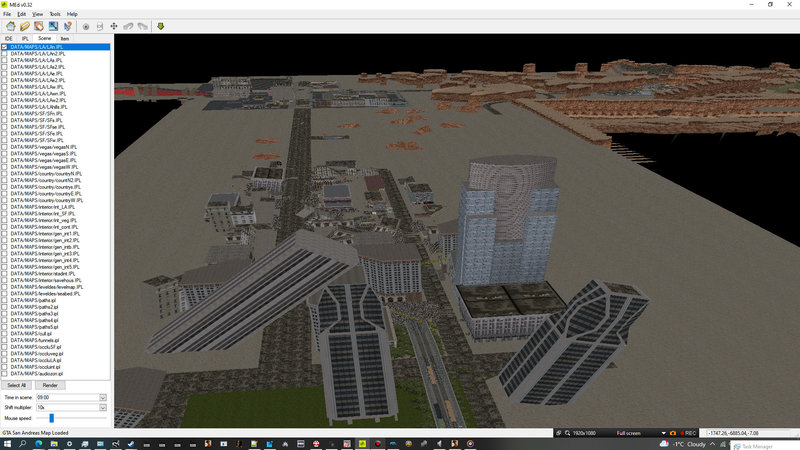This screenshot has height=450, width=800.
Task: Click the open folder toolbar icon
Action: [x=24, y=26]
